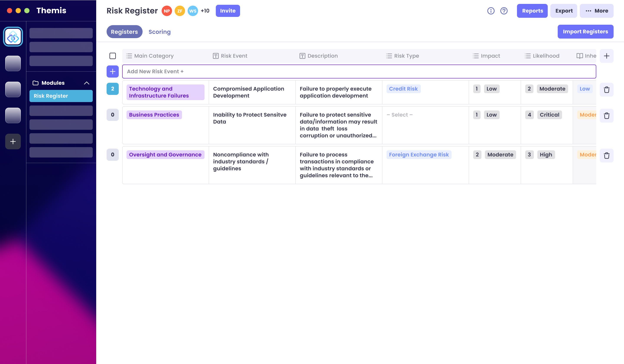Collapse the Modules section chevron
624x364 pixels.
coord(86,83)
